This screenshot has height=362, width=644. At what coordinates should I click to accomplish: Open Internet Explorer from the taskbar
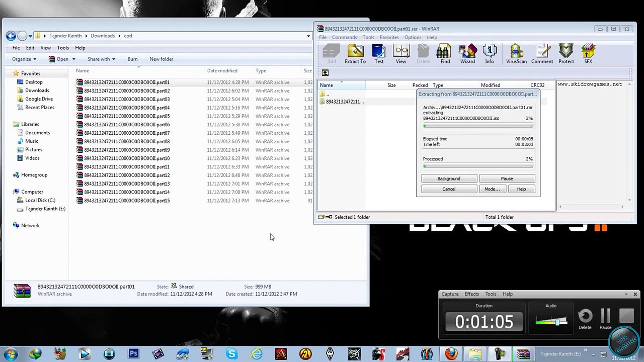coord(256,354)
